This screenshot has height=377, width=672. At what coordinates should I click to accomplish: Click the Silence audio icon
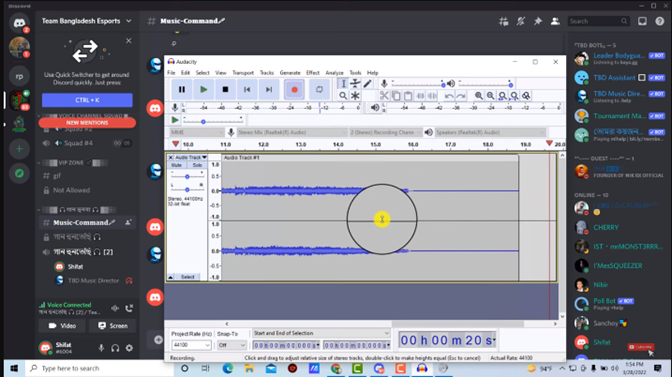pos(432,96)
